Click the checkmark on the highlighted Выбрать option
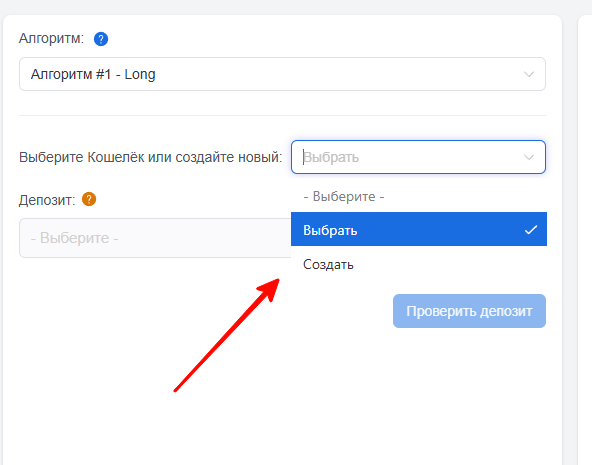 click(530, 229)
